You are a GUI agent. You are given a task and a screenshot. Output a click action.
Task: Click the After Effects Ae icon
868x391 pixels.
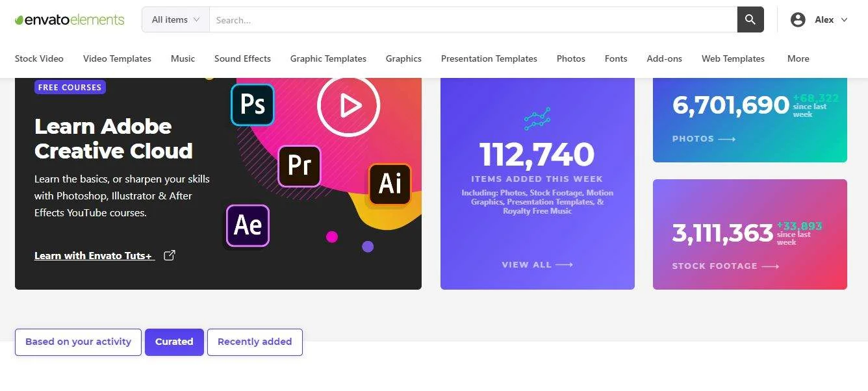pyautogui.click(x=248, y=225)
